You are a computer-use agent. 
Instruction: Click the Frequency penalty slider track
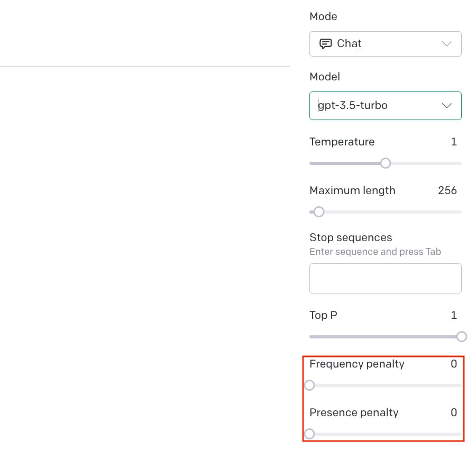(x=388, y=385)
